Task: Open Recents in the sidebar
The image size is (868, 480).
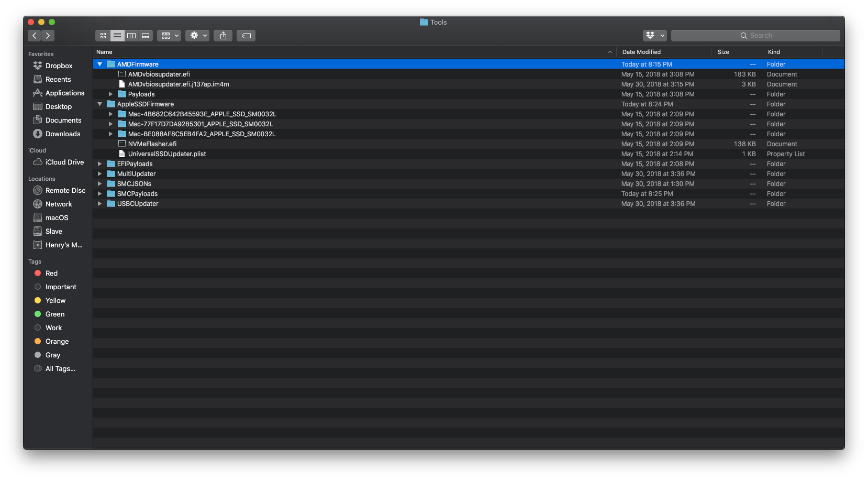Action: pos(58,80)
